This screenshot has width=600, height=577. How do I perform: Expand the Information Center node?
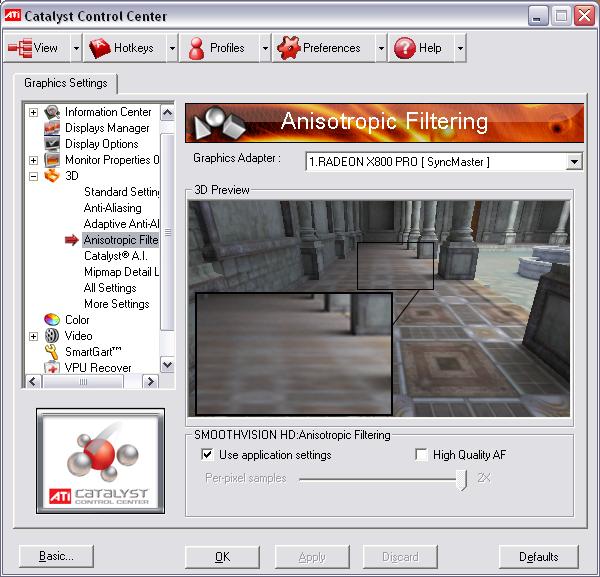[34, 112]
